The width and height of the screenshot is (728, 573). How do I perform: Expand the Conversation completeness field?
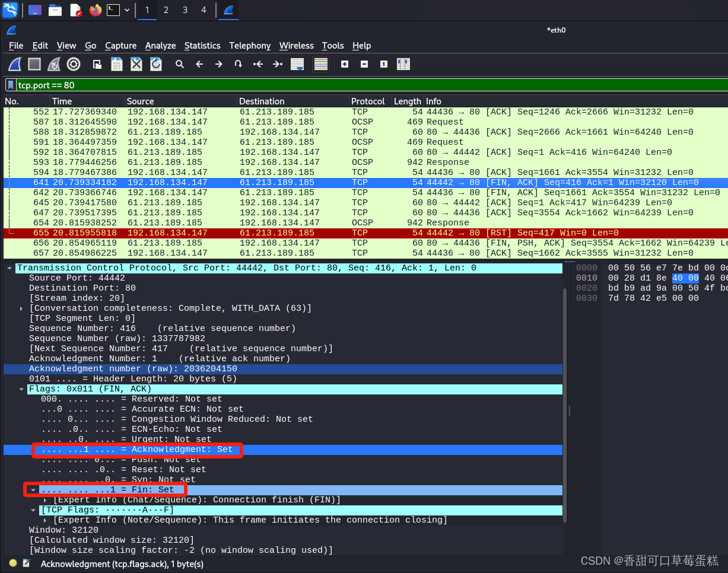click(x=21, y=308)
